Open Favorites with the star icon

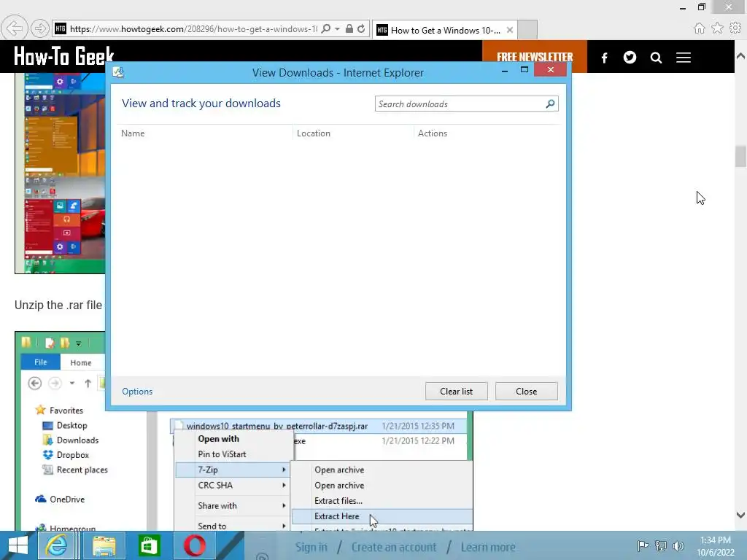[x=717, y=28]
